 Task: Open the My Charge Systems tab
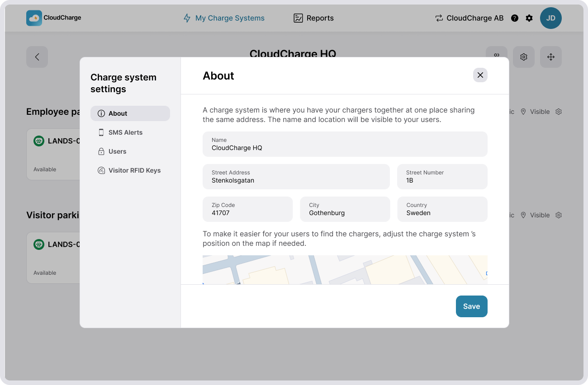pos(224,18)
